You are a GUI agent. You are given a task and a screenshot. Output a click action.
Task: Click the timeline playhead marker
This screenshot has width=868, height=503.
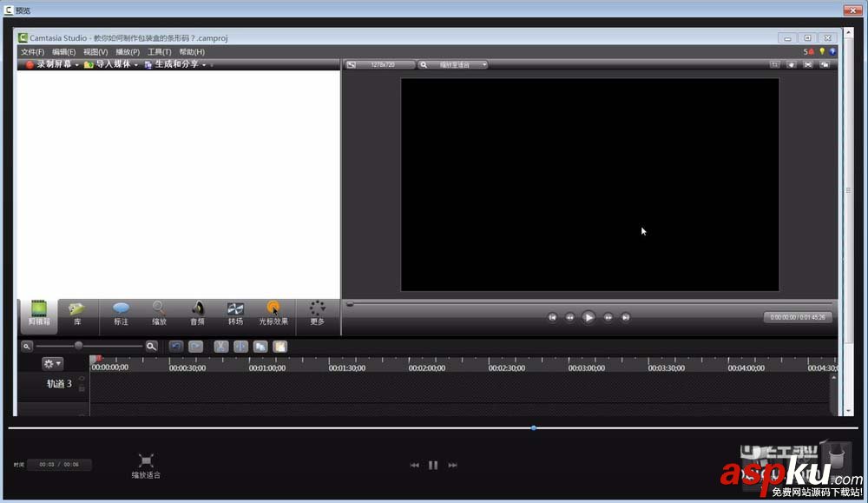[94, 360]
